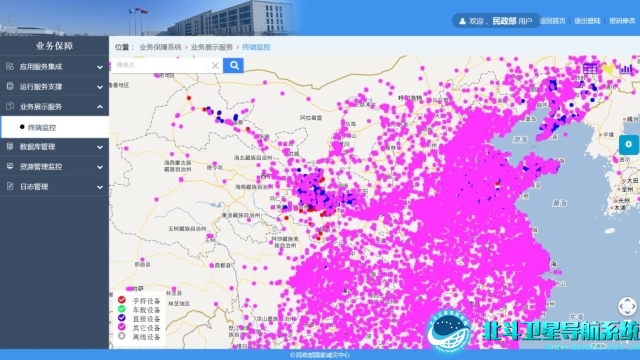Enable the grey 离线设备 checkbox
Viewport: 640px width, 360px height.
point(122,336)
